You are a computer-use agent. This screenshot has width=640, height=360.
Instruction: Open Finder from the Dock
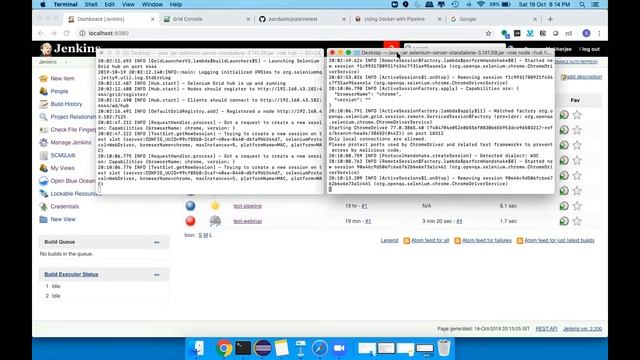point(197,348)
